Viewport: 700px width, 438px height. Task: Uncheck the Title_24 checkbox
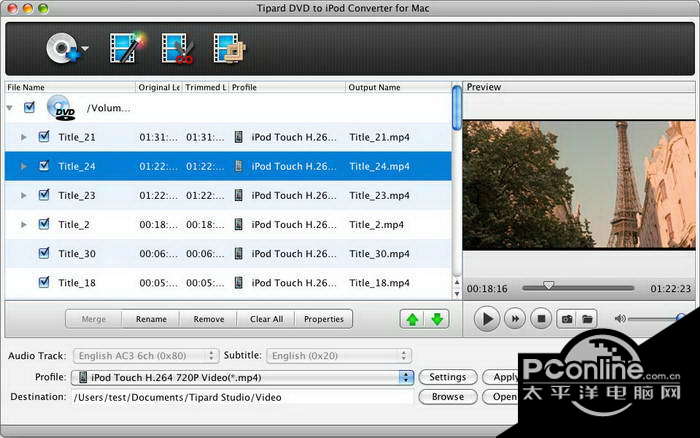[x=44, y=166]
